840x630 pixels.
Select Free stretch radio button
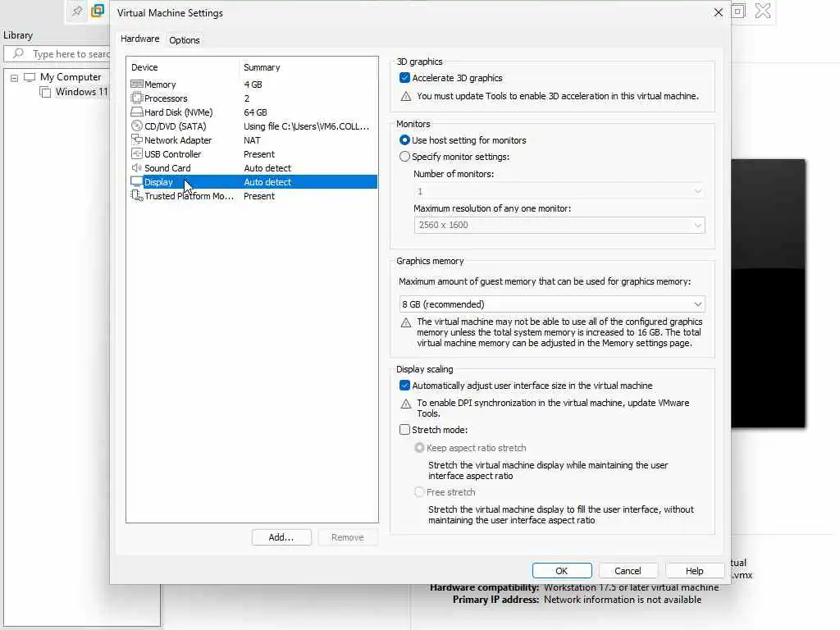(419, 492)
